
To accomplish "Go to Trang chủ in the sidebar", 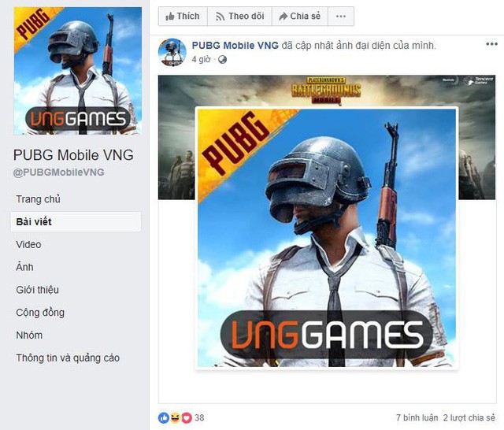I will click(39, 199).
